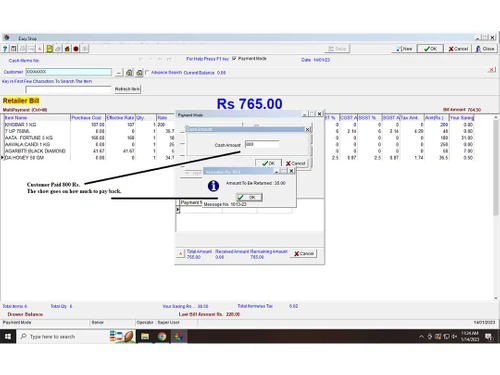
Task: Click OK in the Cash Amount dialog
Action: point(268,163)
